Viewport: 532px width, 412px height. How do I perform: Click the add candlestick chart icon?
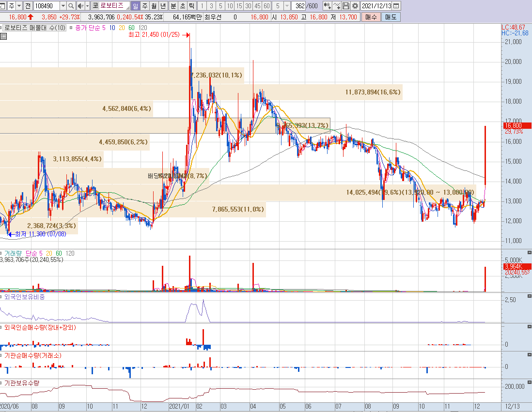(328, 6)
